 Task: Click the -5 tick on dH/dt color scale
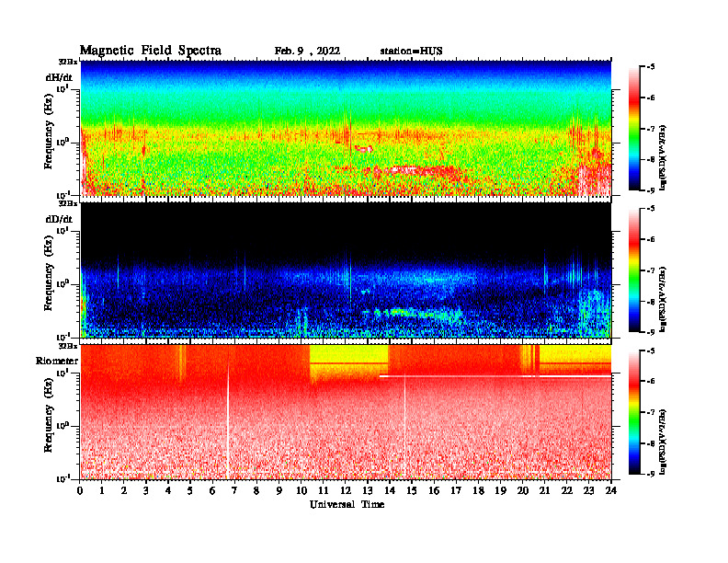652,67
